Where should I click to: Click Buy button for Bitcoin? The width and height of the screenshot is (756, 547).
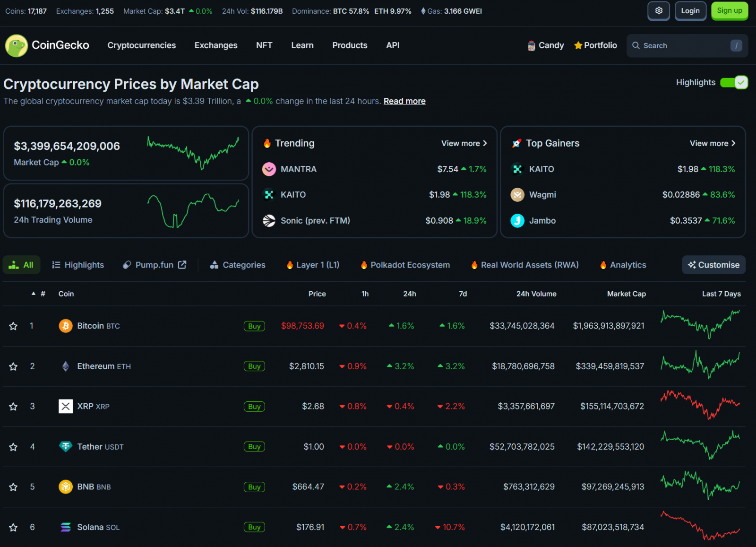coord(254,326)
